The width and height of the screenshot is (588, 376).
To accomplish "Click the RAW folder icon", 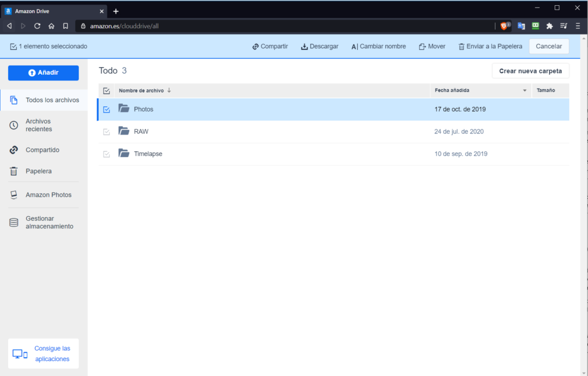I will coord(124,131).
